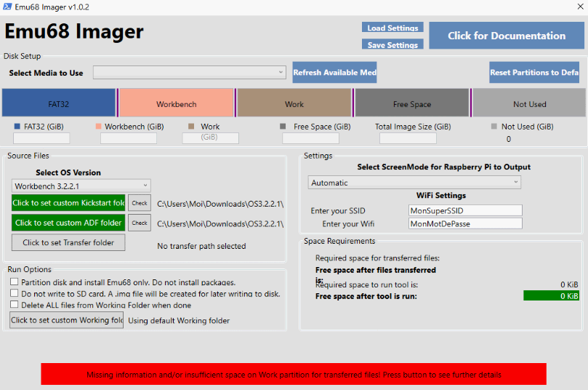Select the blue FAT32 partition block

(x=58, y=103)
